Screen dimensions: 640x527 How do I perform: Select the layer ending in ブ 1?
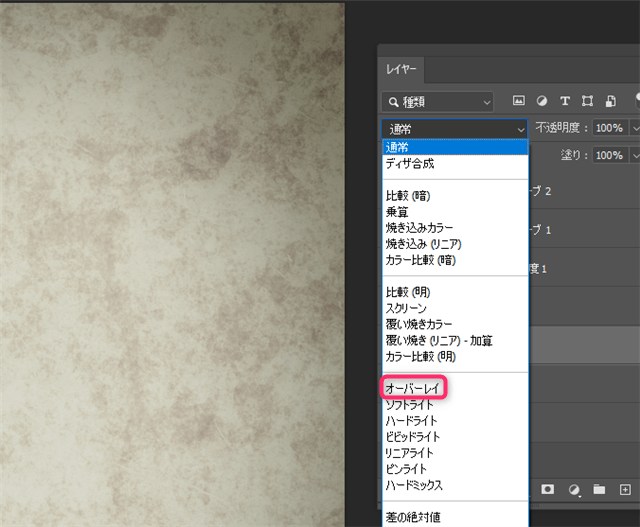[584, 230]
